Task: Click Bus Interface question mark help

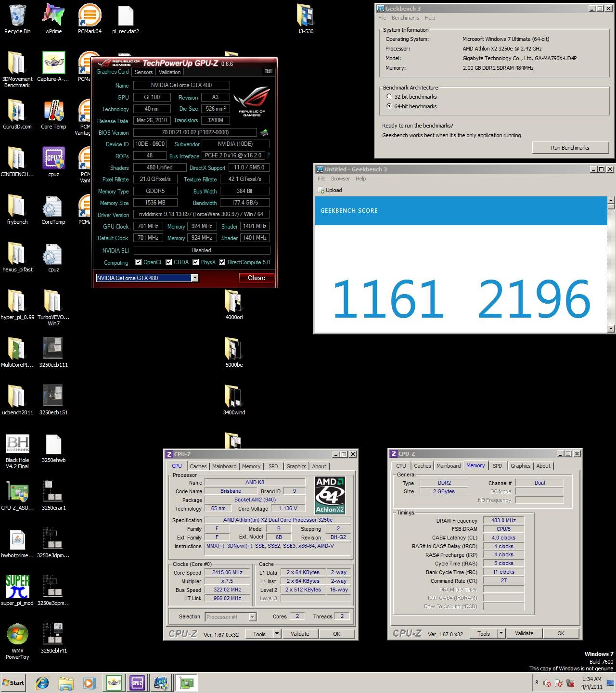Action: tap(268, 155)
